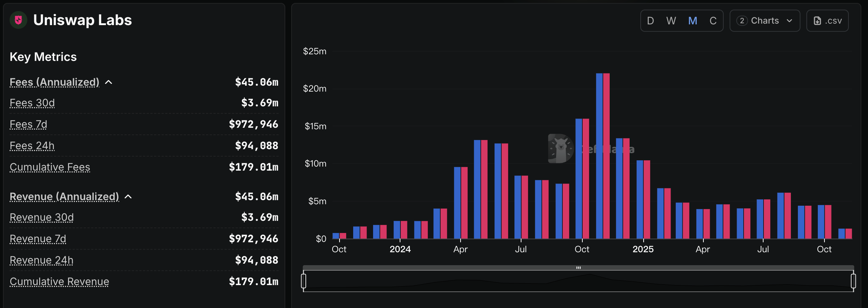Screen dimensions: 868x308
Task: Select the Cumulative (C) chart view
Action: point(713,21)
